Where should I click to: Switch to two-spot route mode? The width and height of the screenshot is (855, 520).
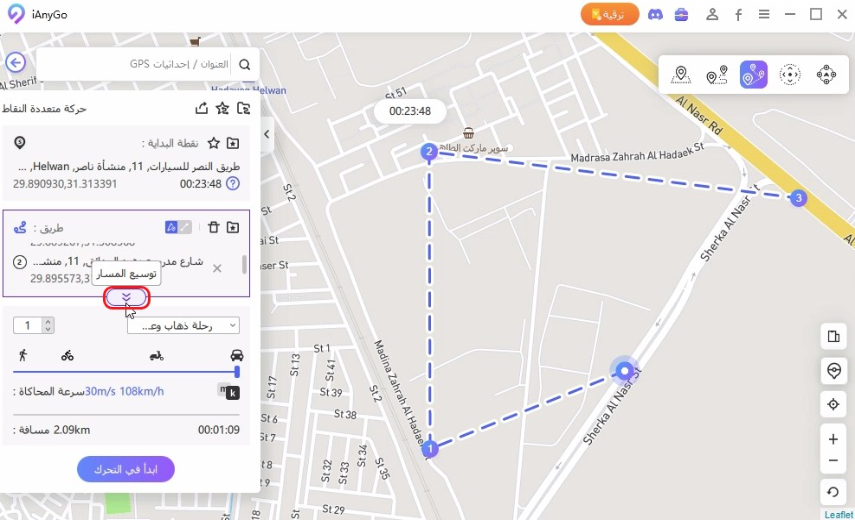[717, 75]
